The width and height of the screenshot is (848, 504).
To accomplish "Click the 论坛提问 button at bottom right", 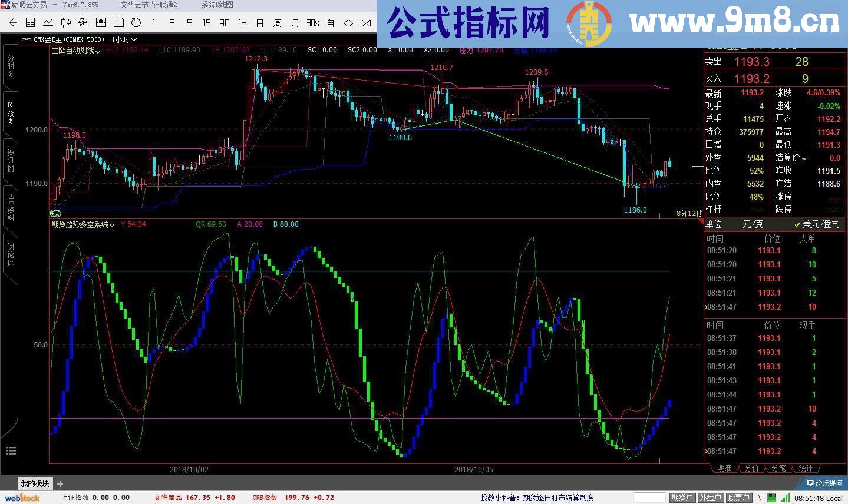I will pyautogui.click(x=824, y=483).
